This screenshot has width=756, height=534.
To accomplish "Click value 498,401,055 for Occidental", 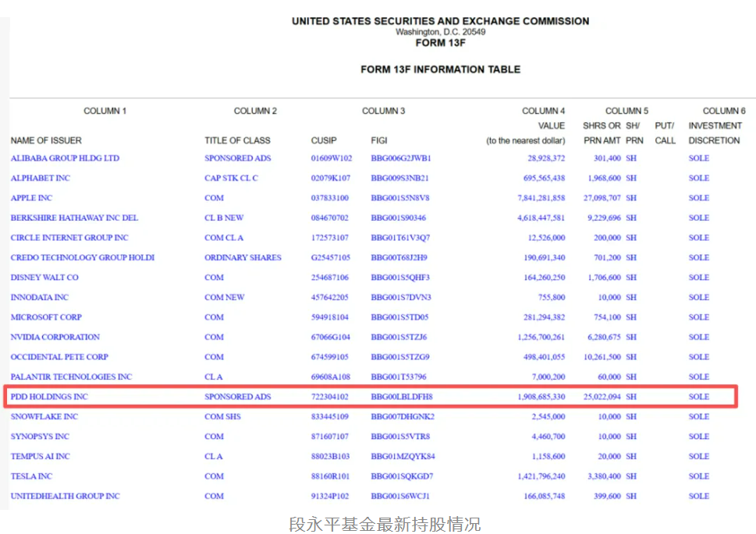I will point(544,356).
